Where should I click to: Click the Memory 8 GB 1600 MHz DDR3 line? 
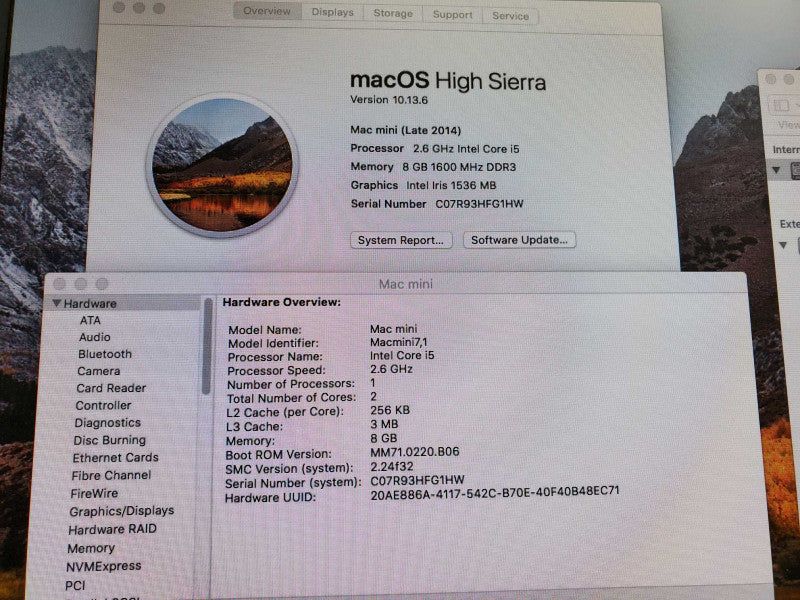click(434, 167)
